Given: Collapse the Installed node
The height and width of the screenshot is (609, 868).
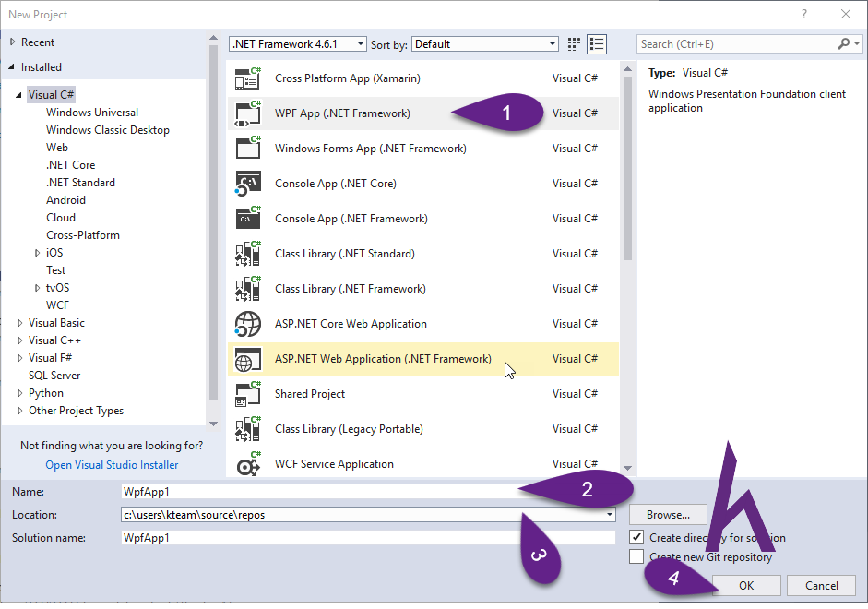Looking at the screenshot, I should pyautogui.click(x=12, y=67).
